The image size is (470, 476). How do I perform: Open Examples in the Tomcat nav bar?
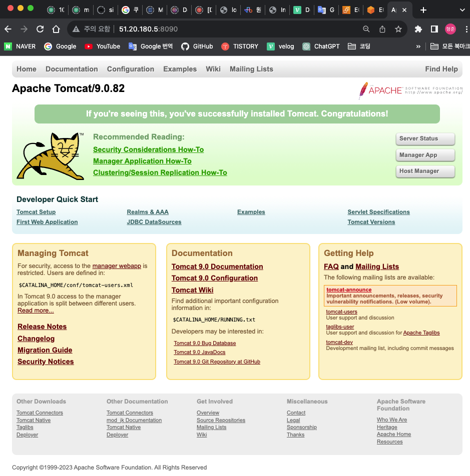[x=180, y=69]
